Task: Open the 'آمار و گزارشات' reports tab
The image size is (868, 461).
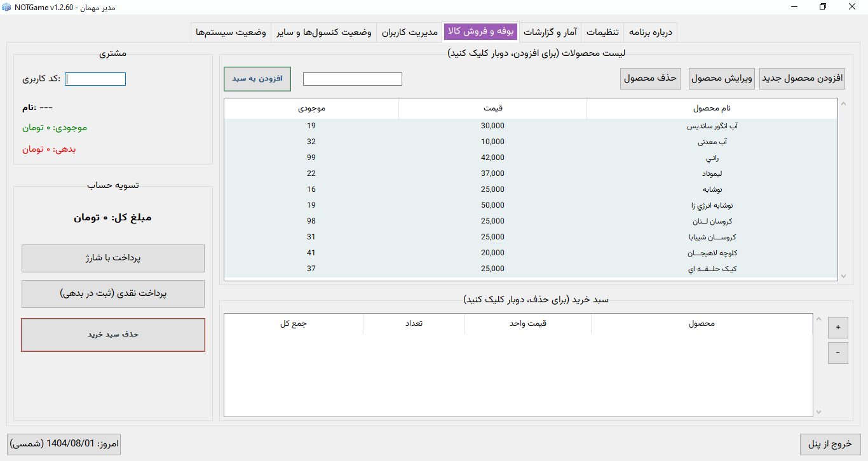Action: pos(550,32)
